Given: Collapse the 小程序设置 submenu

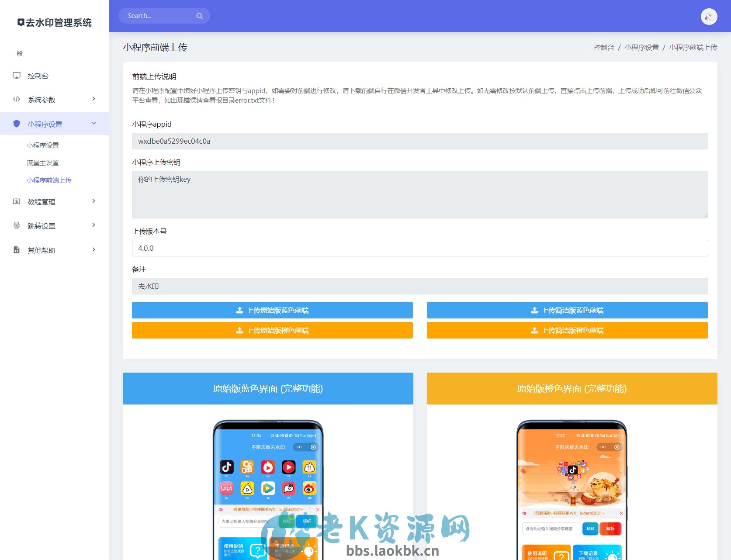Looking at the screenshot, I should (93, 124).
